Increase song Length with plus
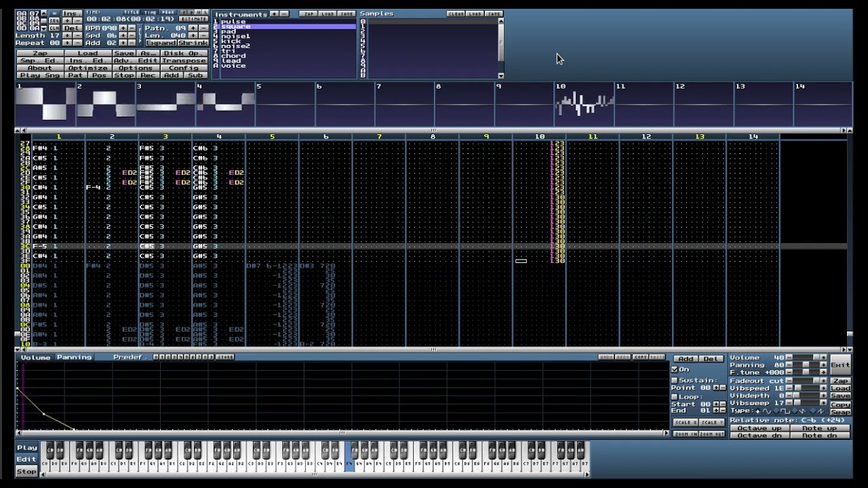The height and width of the screenshot is (488, 868). pos(67,35)
